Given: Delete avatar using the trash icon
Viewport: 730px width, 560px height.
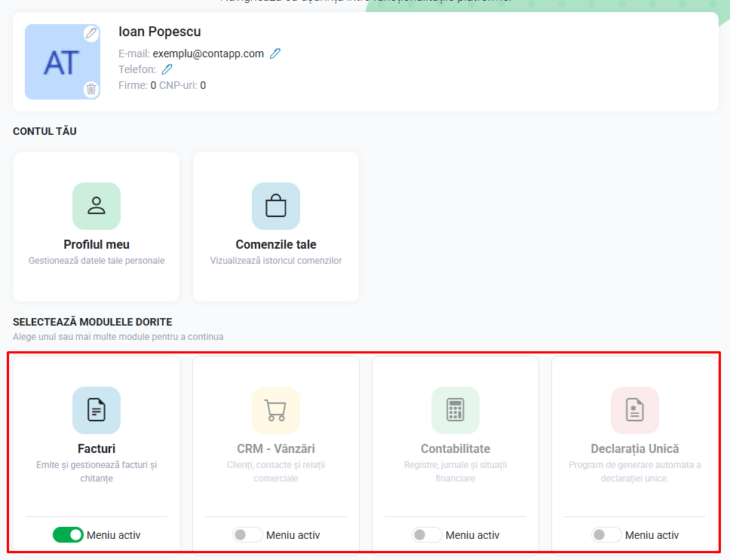Looking at the screenshot, I should [x=91, y=89].
